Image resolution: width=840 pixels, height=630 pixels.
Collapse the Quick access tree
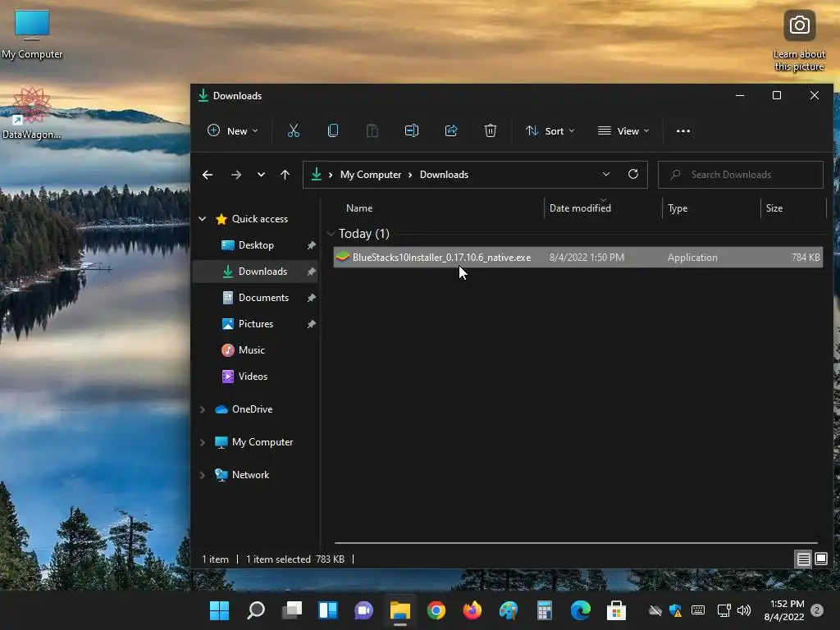pos(203,218)
